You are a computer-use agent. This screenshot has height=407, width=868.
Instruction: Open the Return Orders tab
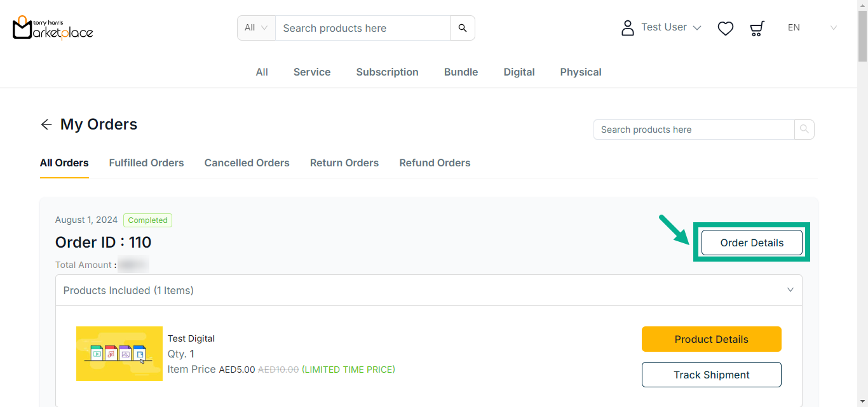point(344,163)
